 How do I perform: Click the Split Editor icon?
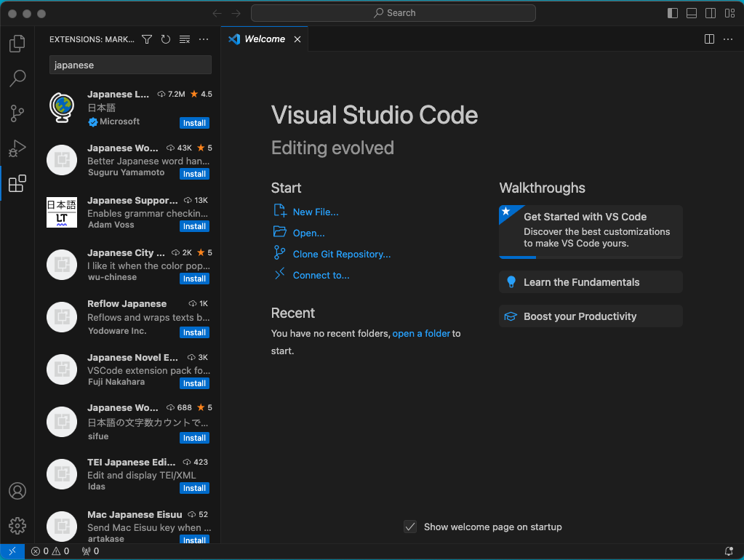[709, 39]
